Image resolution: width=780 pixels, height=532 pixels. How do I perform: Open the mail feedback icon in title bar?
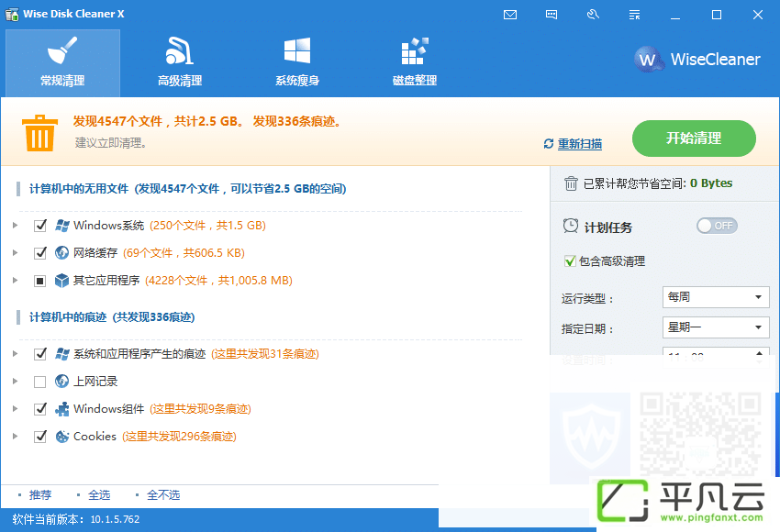tap(510, 15)
